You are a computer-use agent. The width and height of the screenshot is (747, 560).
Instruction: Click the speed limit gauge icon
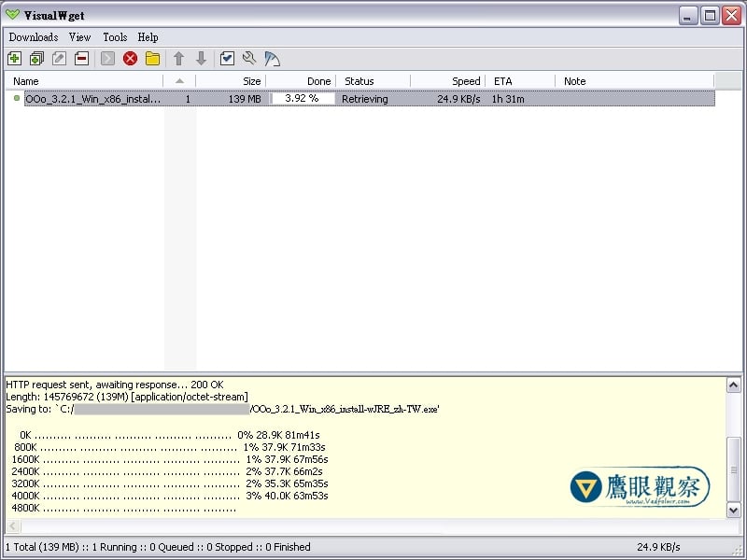[x=272, y=59]
